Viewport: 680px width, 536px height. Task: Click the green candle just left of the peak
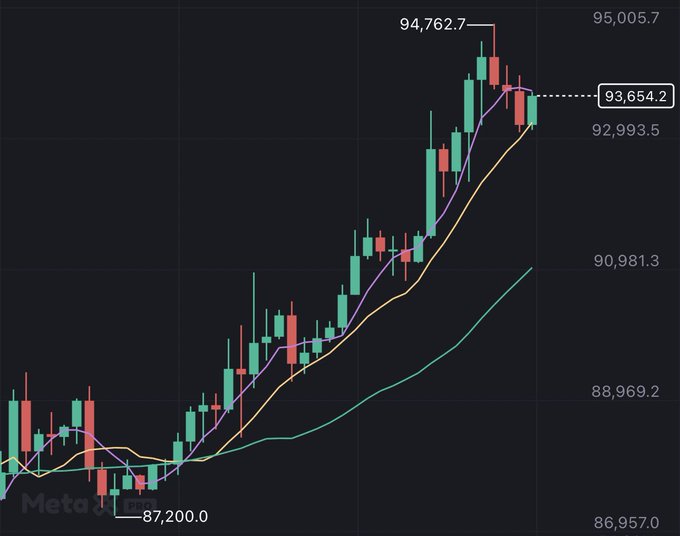coord(481,69)
